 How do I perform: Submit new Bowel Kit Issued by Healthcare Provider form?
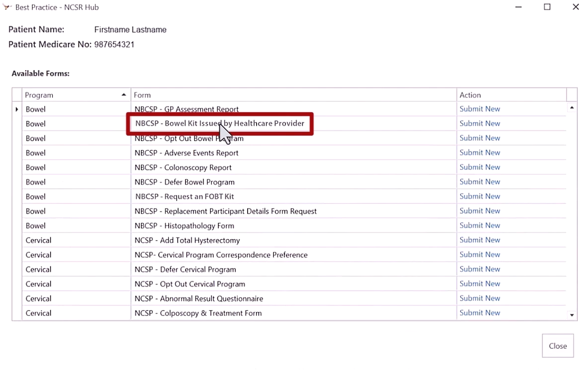(480, 124)
